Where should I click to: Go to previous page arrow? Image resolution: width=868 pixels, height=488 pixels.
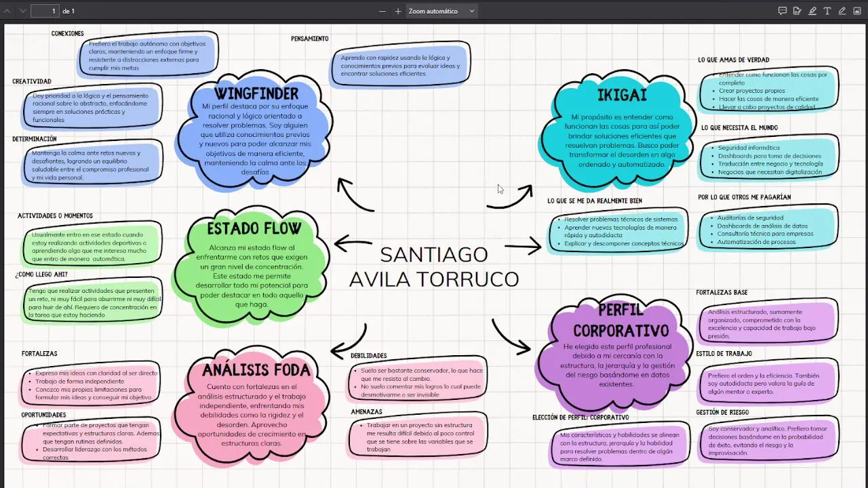pyautogui.click(x=8, y=11)
